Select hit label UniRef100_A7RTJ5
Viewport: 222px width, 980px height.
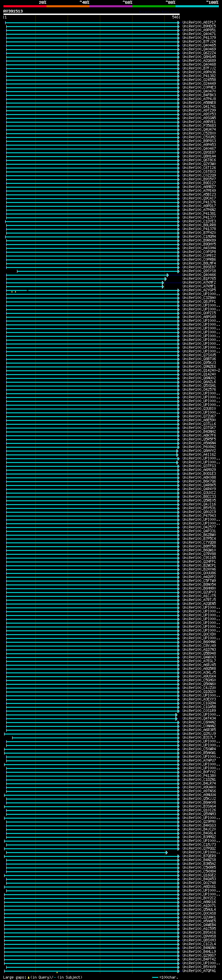[199, 600]
